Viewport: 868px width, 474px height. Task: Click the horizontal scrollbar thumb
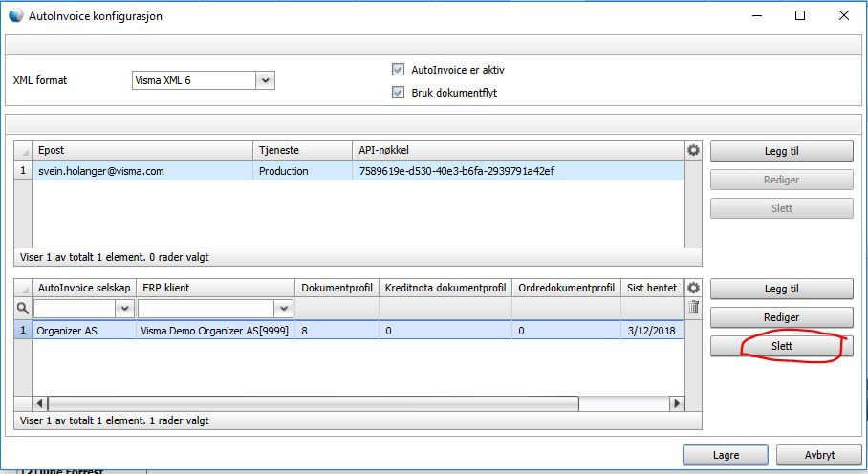[x=314, y=403]
